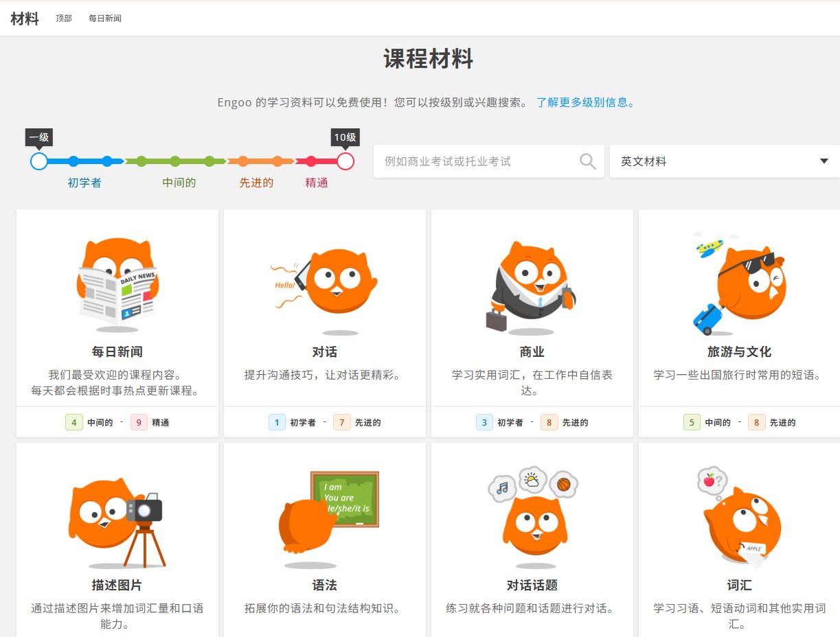Open the 商业 card title
840x637 pixels.
click(532, 352)
